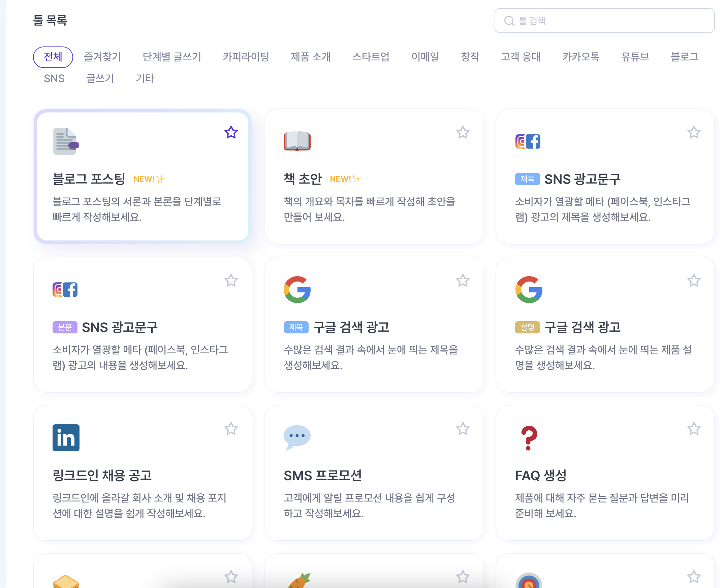Click the NEW! label beside 블로그 포스팅
The image size is (725, 588).
click(x=149, y=179)
